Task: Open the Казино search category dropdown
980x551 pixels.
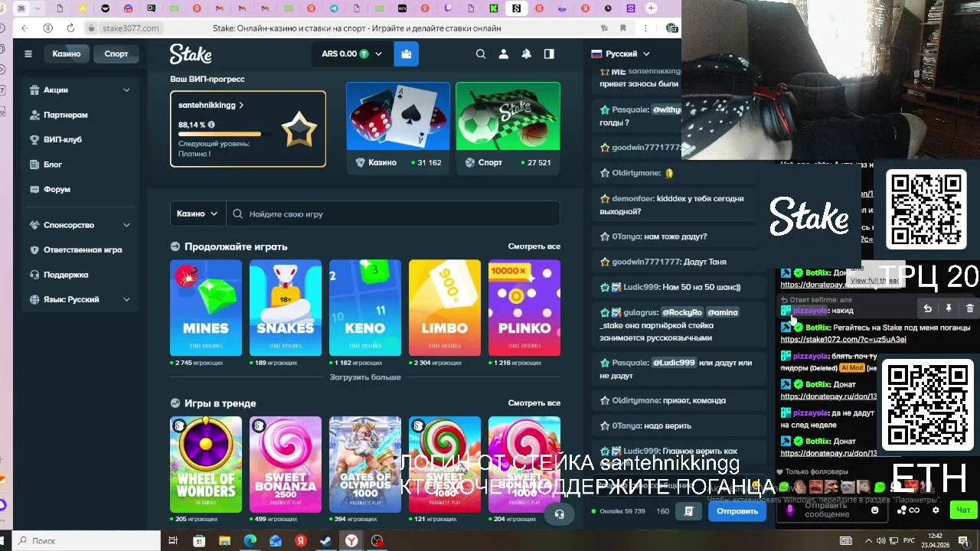Action: (x=198, y=214)
